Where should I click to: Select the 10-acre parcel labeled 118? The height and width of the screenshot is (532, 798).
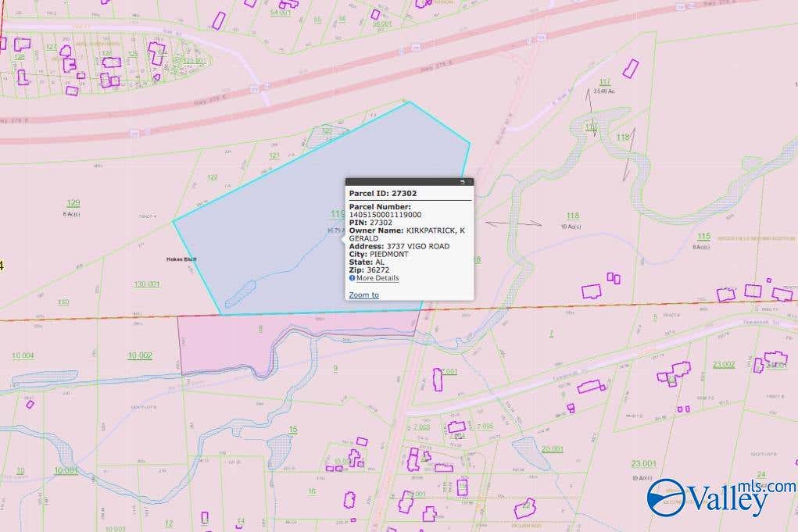click(573, 216)
